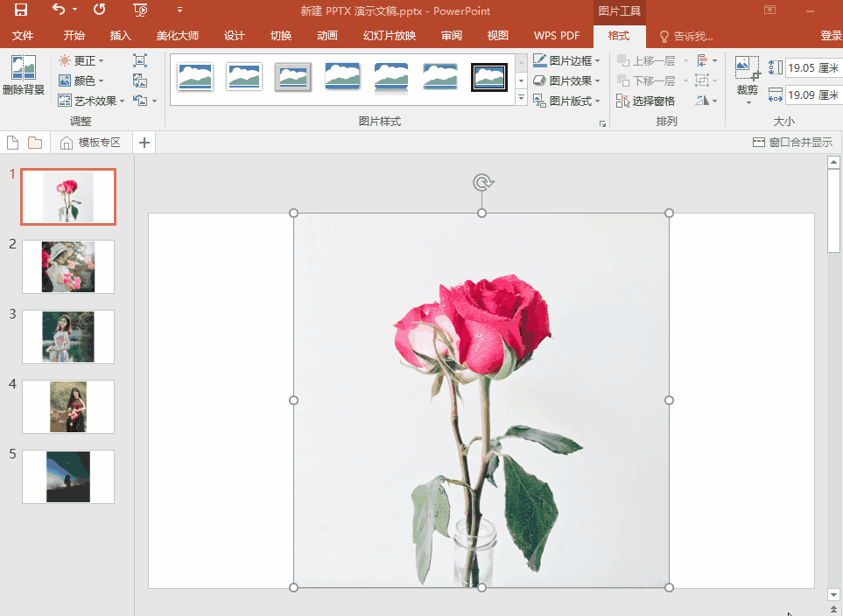Switch to the 设计 tab
Image resolution: width=843 pixels, height=616 pixels.
pos(235,36)
